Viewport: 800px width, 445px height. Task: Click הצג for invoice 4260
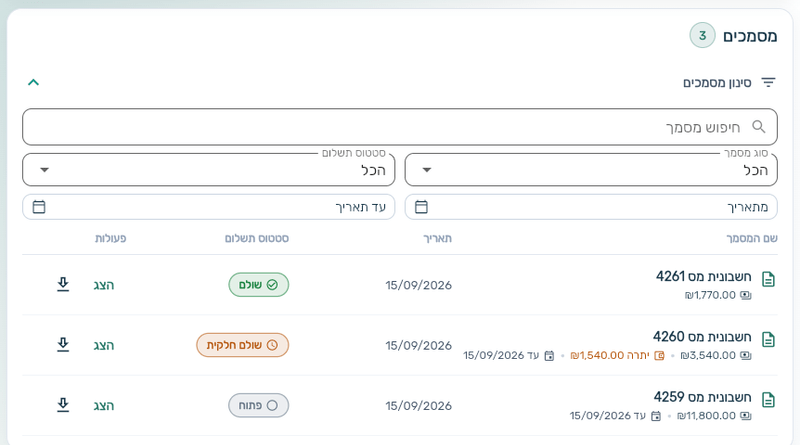coord(104,345)
